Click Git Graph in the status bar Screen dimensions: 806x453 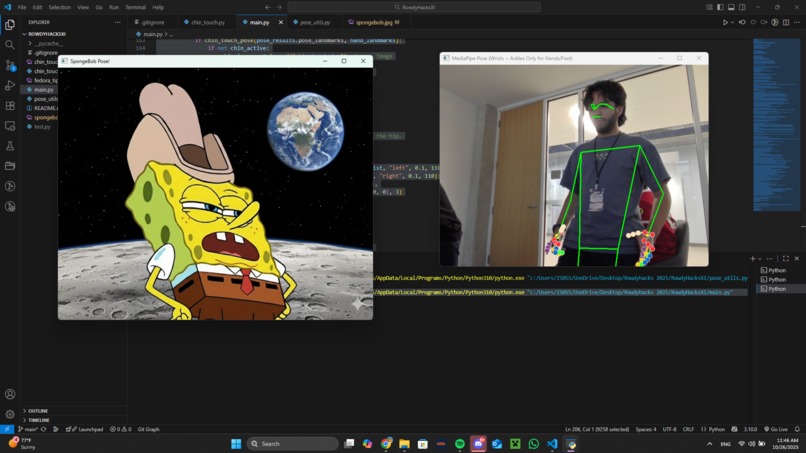click(149, 429)
